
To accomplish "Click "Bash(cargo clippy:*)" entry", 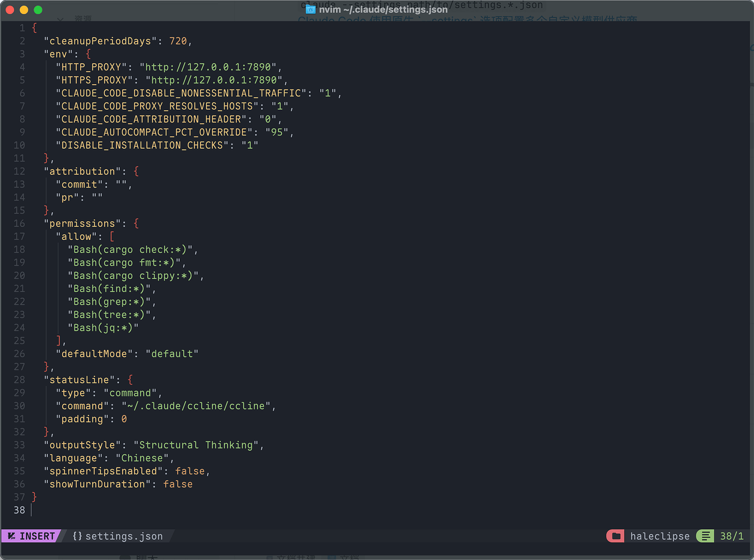I will pos(133,276).
